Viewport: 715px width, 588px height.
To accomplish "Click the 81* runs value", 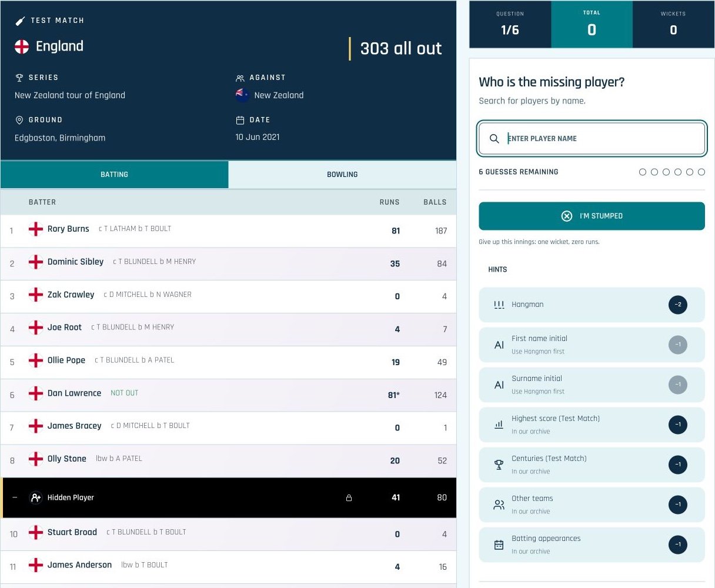I will click(x=394, y=395).
